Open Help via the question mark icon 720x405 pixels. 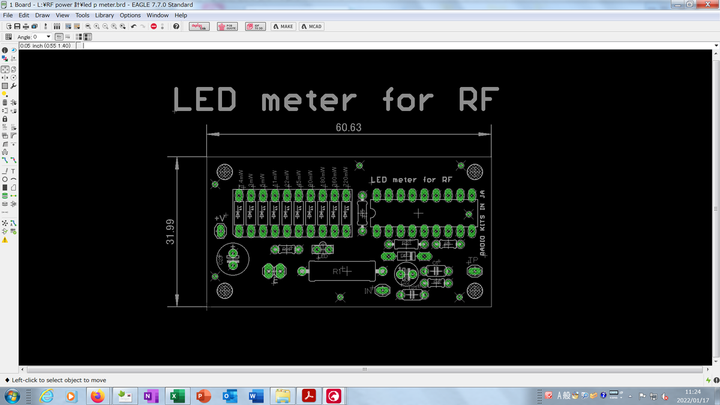[176, 26]
